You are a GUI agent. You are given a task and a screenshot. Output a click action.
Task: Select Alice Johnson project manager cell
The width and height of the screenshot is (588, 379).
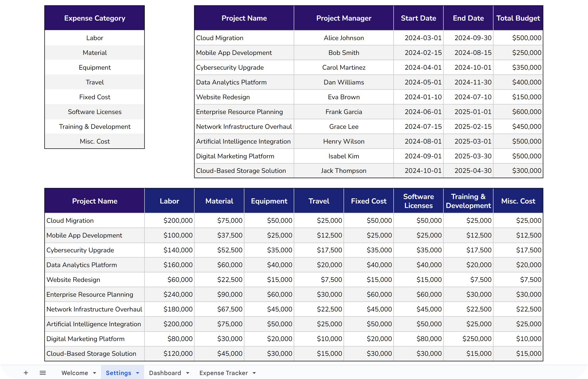(344, 38)
